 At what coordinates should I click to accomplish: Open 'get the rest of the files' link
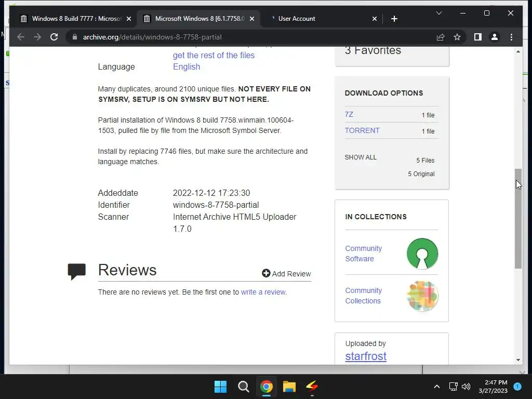214,55
